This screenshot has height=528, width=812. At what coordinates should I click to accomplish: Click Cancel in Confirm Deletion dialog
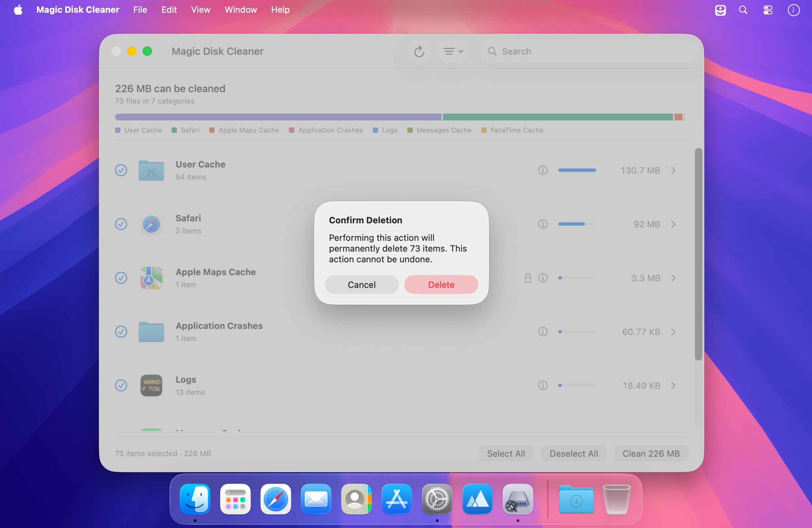[x=362, y=285]
